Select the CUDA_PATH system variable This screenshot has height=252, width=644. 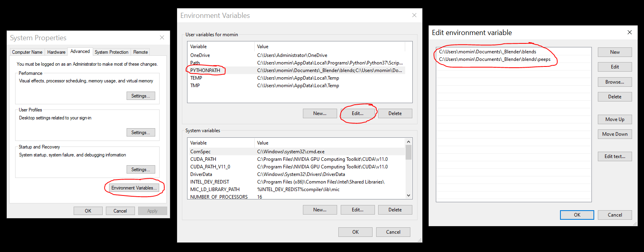(203, 159)
